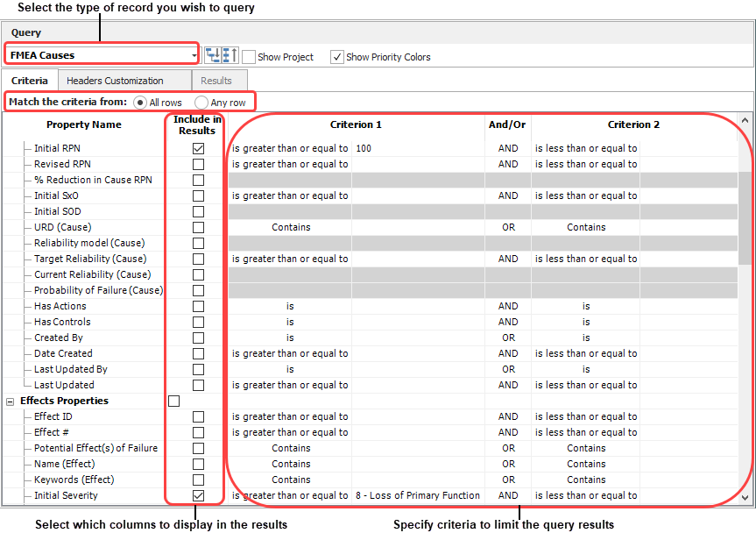Click the collapse all tree icon
The width and height of the screenshot is (756, 533).
(230, 56)
